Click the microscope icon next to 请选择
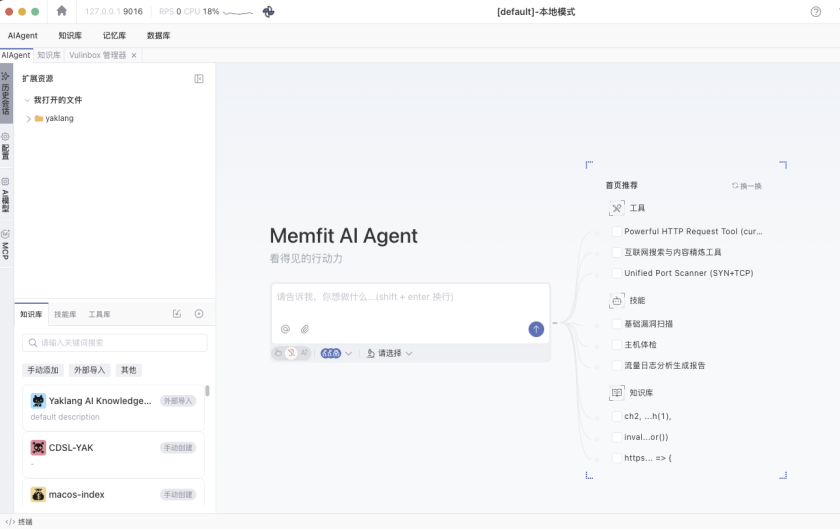 (x=371, y=353)
